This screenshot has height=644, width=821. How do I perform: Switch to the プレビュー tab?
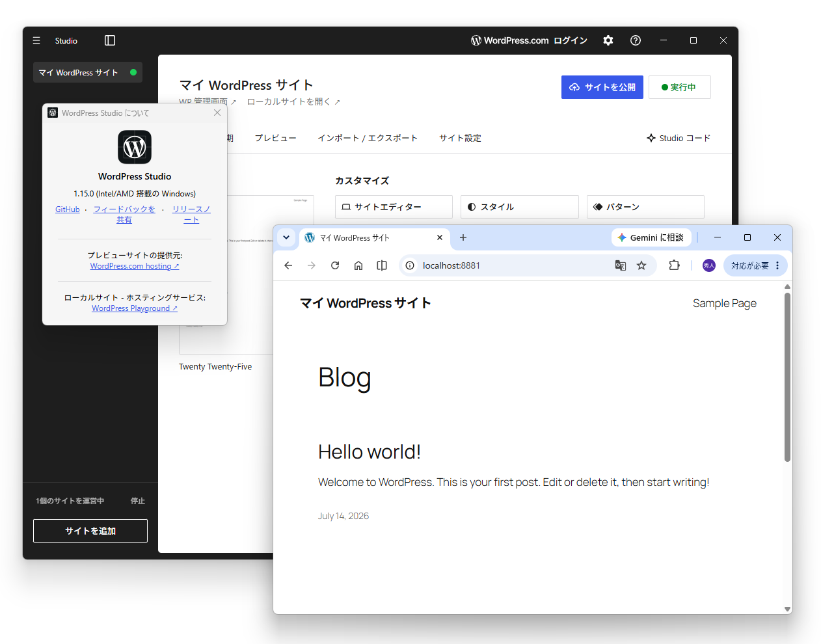tap(275, 138)
